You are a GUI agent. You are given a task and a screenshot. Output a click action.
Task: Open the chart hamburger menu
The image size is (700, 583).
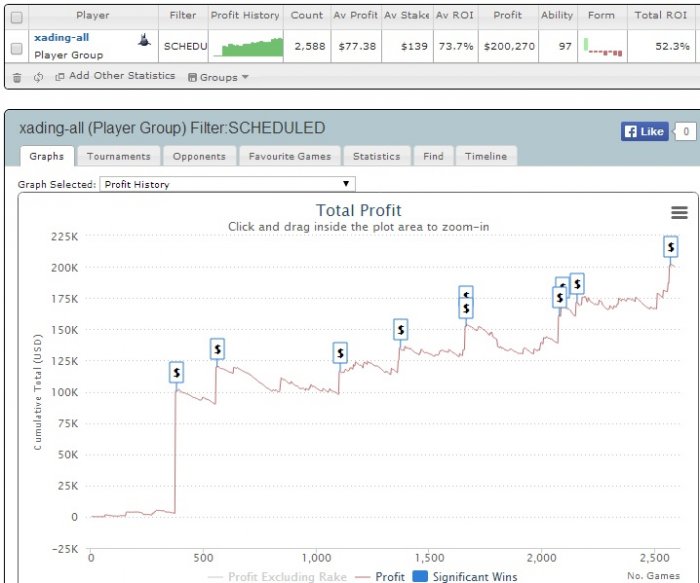(x=679, y=212)
